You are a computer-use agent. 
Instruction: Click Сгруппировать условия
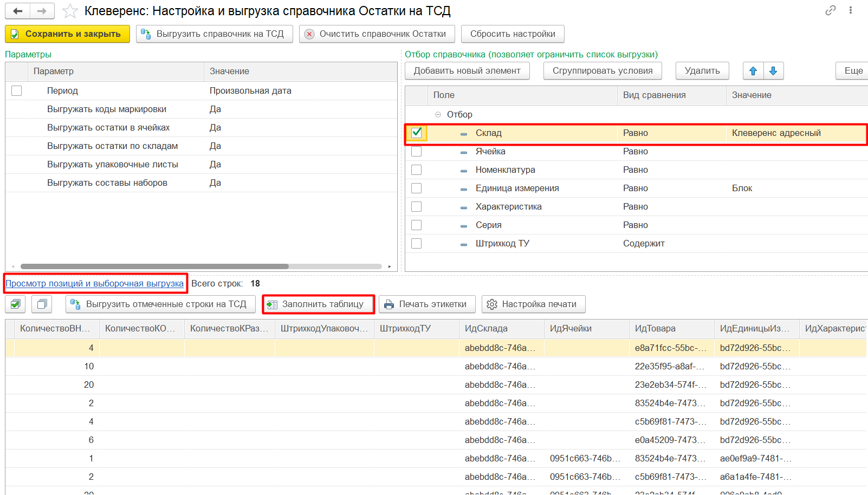tap(603, 71)
